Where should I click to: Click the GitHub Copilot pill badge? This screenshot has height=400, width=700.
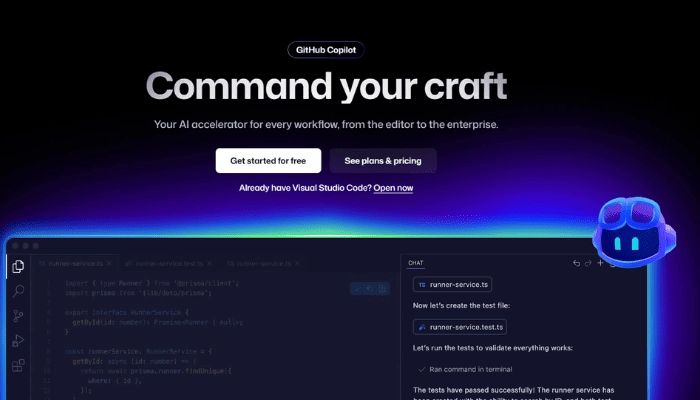326,50
